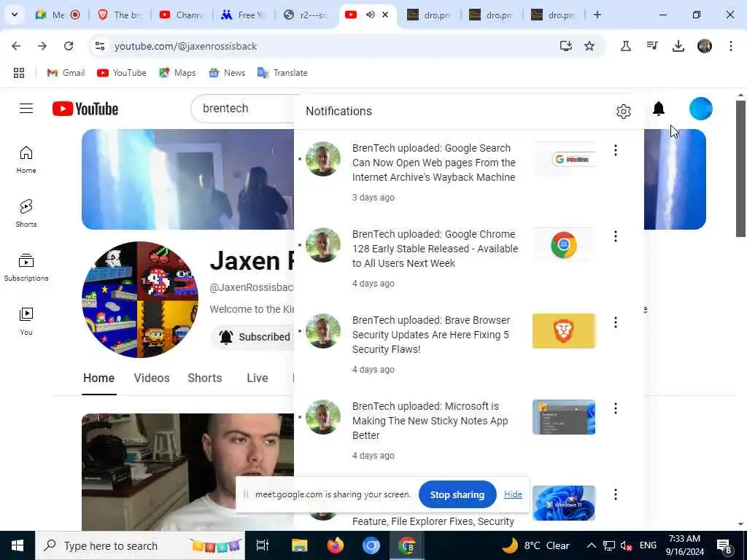Image resolution: width=747 pixels, height=560 pixels.
Task: Launch Firefox from taskbar
Action: [x=335, y=545]
